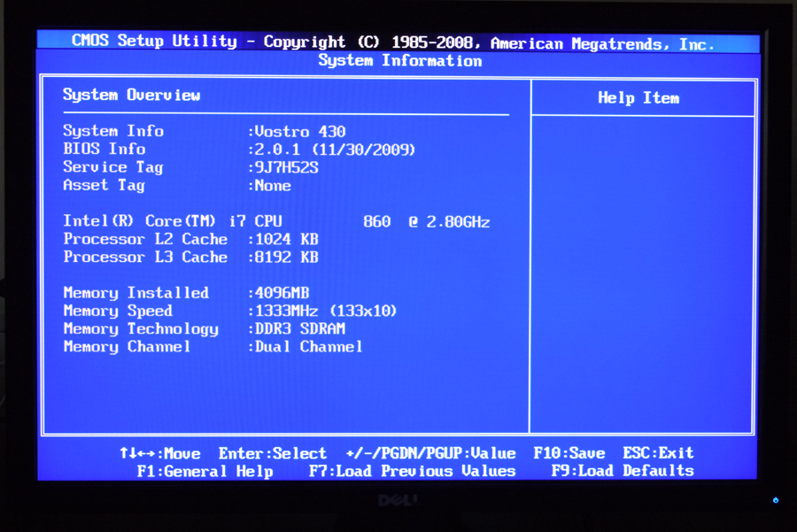
Task: Click the Dell logo on monitor bezel
Action: coord(398,500)
